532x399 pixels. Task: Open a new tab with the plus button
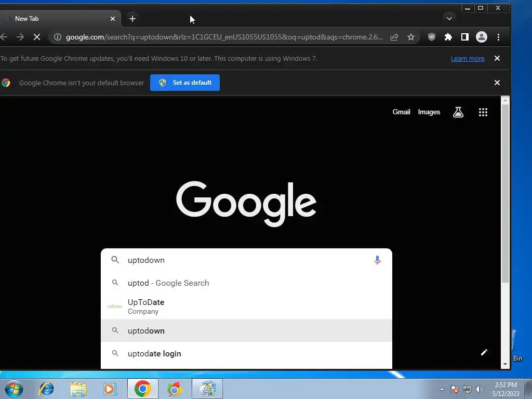tap(132, 19)
